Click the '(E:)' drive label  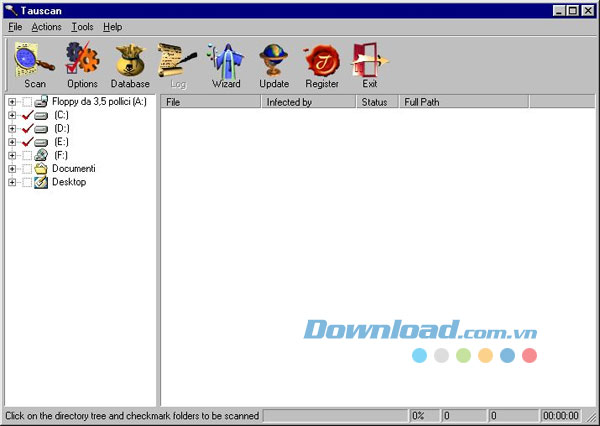[x=61, y=142]
